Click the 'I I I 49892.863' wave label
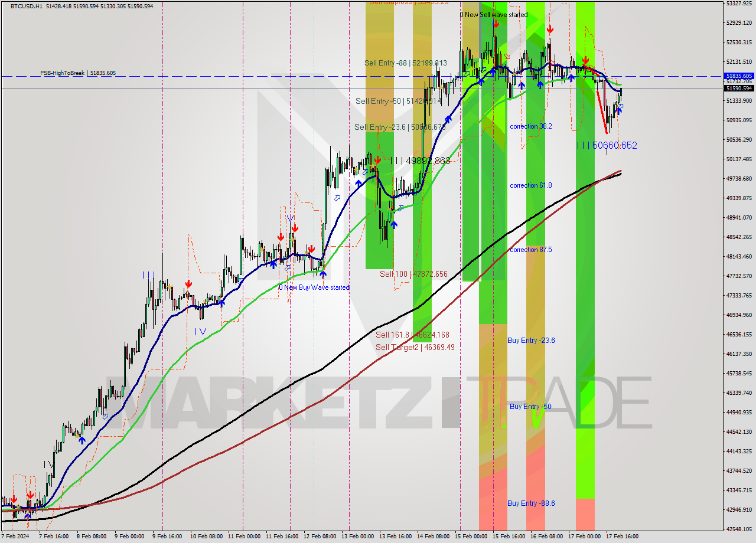 click(x=420, y=161)
